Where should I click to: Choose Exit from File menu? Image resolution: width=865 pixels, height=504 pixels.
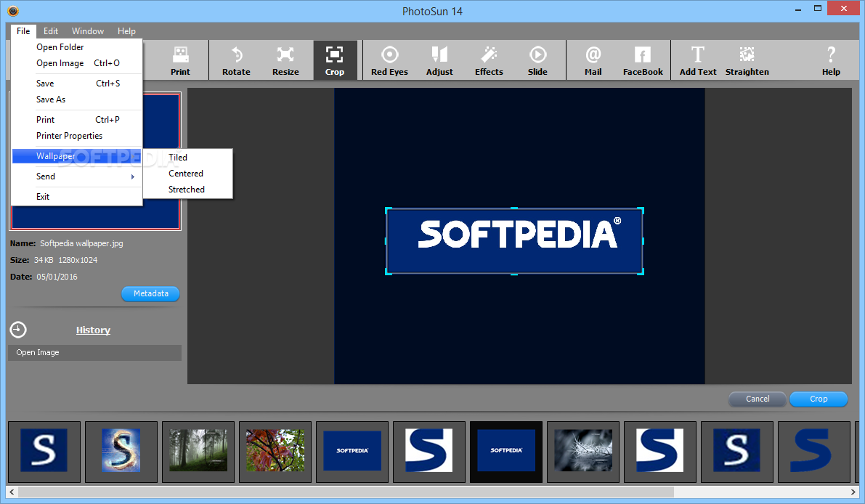[x=77, y=197]
